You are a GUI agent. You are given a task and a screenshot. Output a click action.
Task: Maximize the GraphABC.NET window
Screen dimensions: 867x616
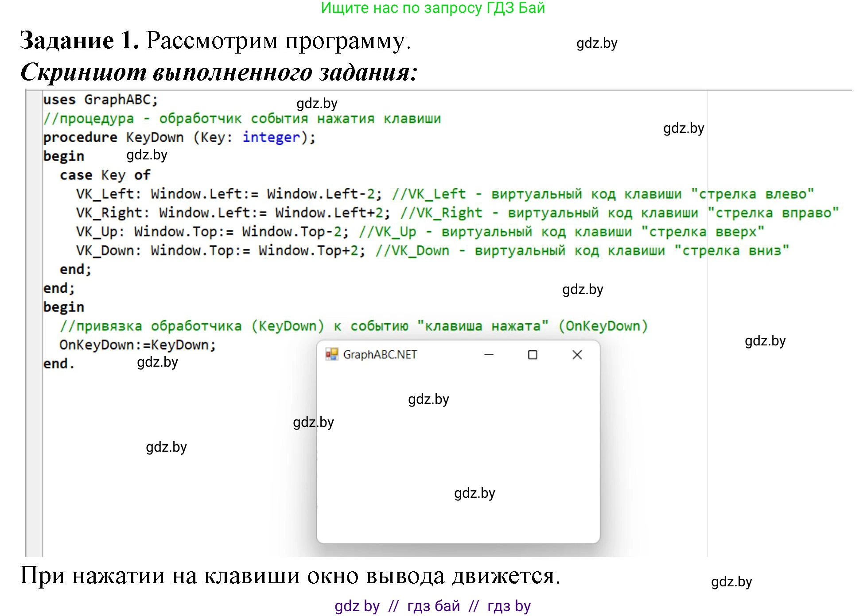pyautogui.click(x=533, y=355)
